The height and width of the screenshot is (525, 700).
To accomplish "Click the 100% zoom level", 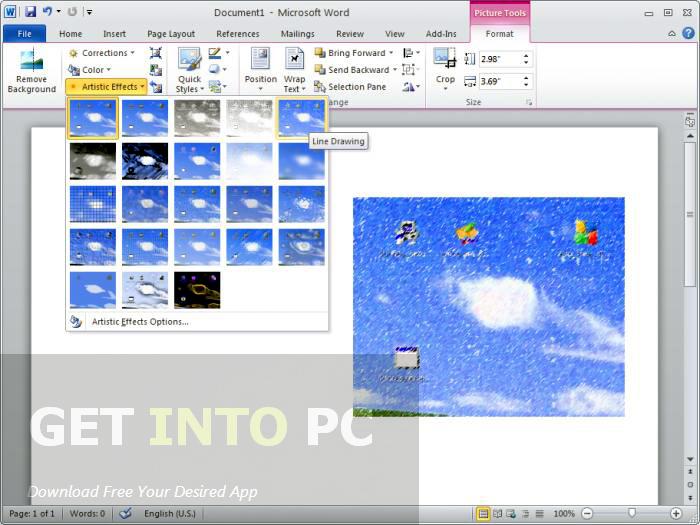I will tap(564, 514).
